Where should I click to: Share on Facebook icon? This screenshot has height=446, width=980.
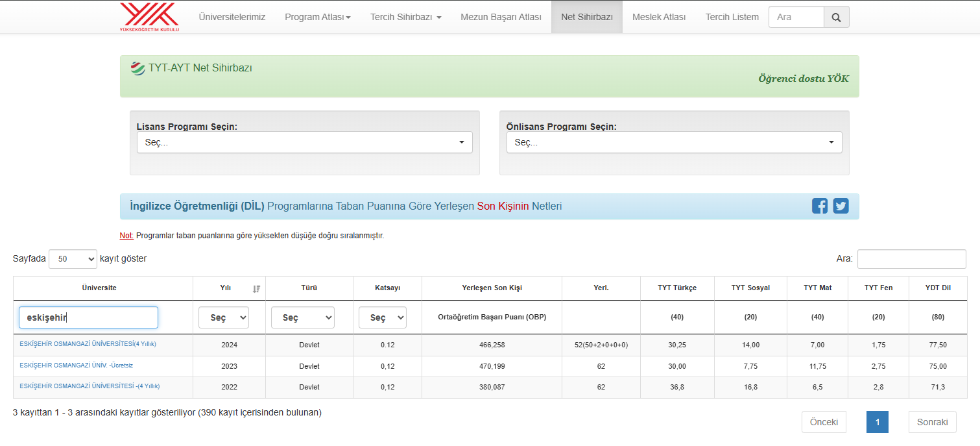[x=820, y=206]
